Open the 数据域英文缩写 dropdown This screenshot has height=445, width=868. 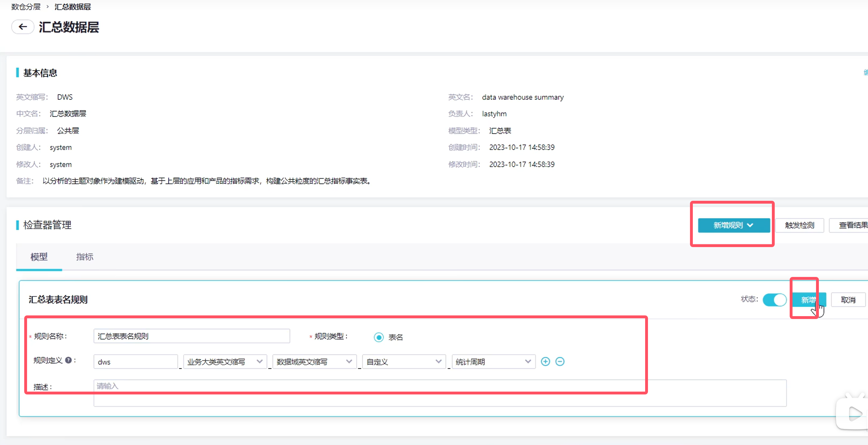pyautogui.click(x=314, y=362)
